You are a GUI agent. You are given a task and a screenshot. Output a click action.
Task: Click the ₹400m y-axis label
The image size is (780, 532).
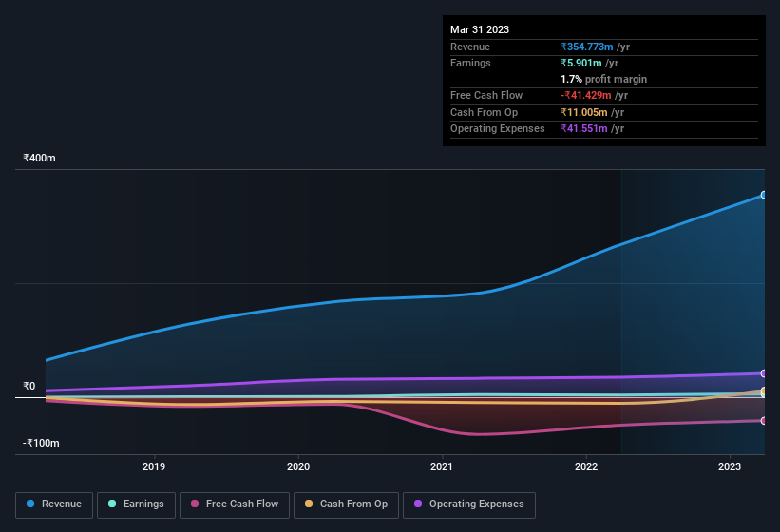click(x=39, y=158)
